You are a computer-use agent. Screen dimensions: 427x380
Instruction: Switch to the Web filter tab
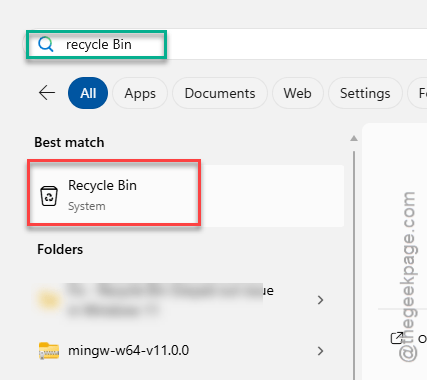point(298,93)
